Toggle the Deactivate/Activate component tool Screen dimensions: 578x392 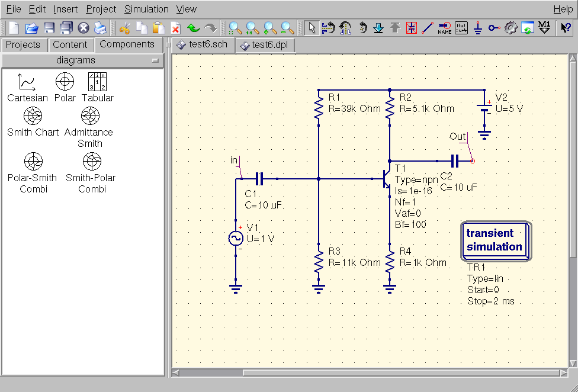(412, 28)
